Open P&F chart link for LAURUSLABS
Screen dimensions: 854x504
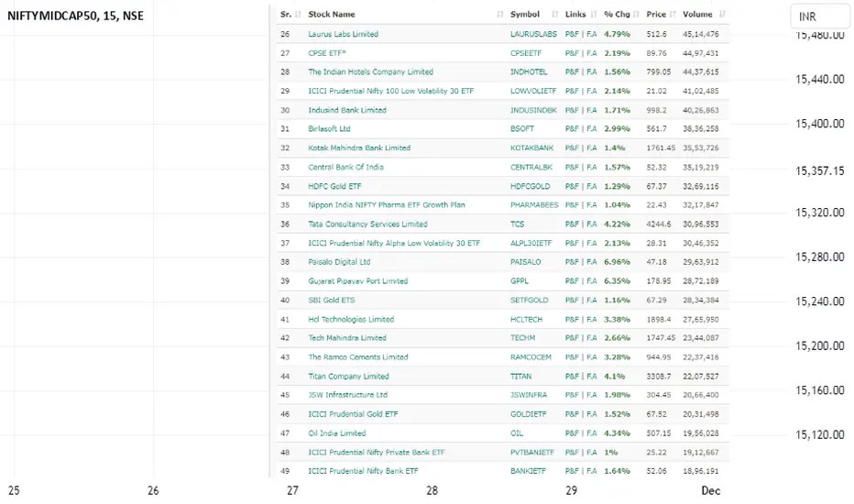572,34
